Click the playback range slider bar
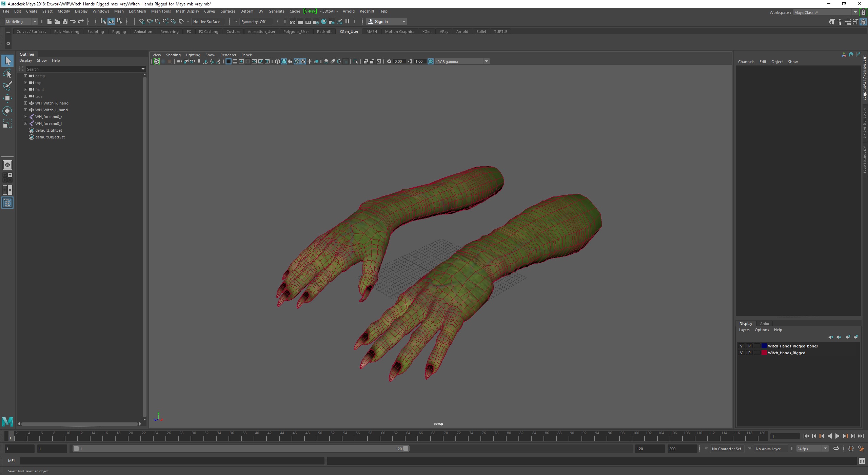The image size is (868, 475). point(241,449)
